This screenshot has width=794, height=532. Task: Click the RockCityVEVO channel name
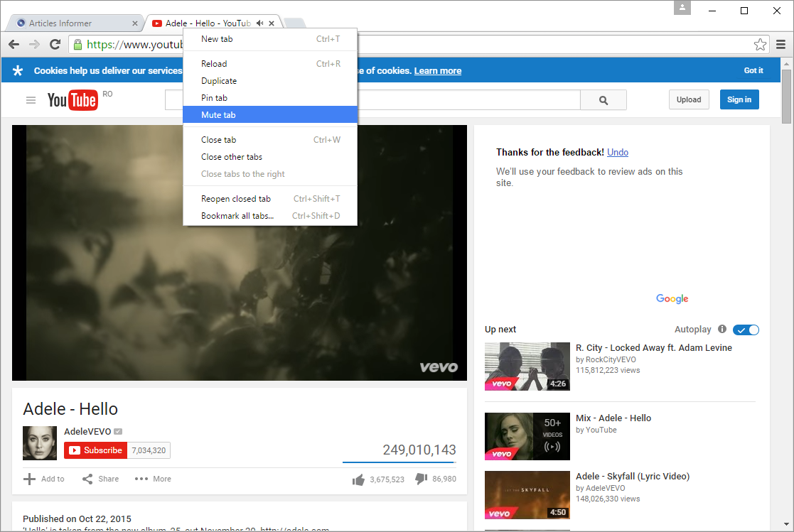[611, 359]
